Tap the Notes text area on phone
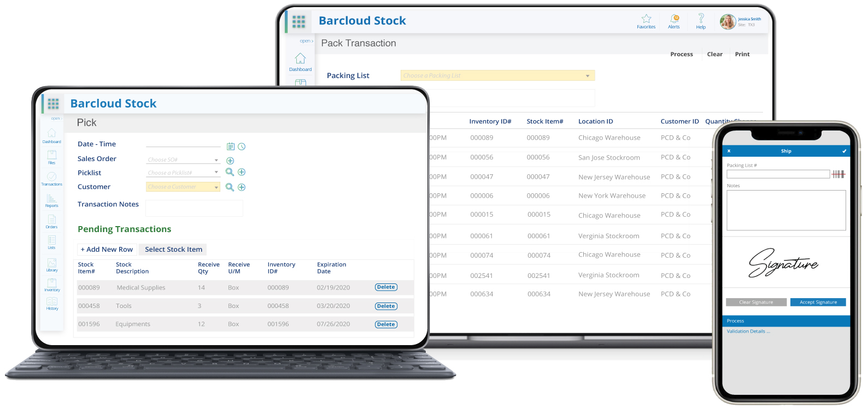Image resolution: width=868 pixels, height=409 pixels. [786, 210]
